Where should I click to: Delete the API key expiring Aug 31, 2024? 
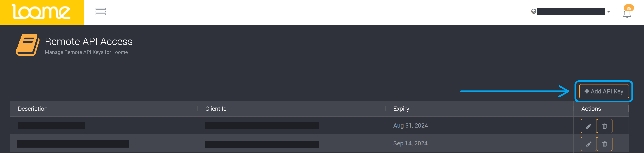(x=604, y=126)
